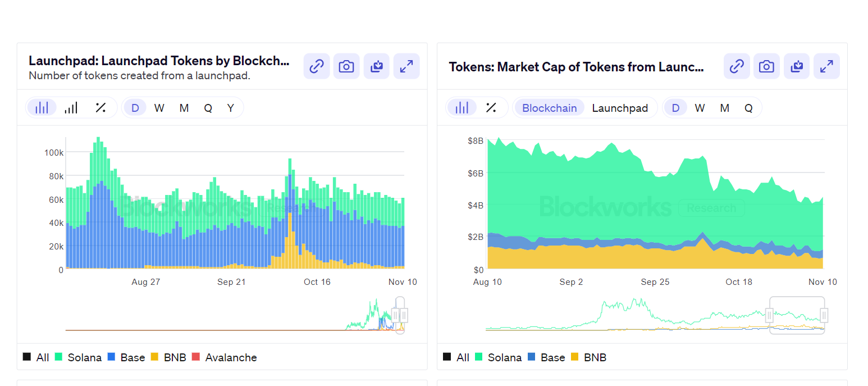Expand the Launchpad chart to fullscreen
Screen dimensions: 868x386
pyautogui.click(x=406, y=66)
